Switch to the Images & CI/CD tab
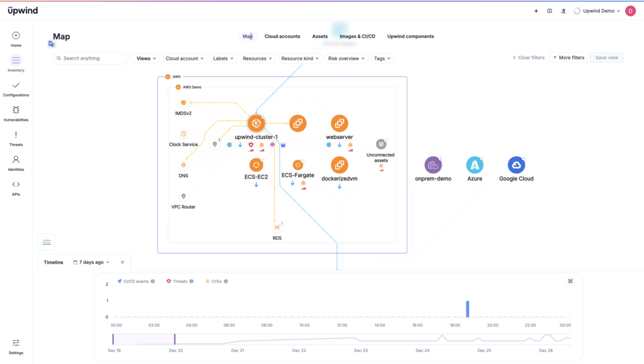 357,36
